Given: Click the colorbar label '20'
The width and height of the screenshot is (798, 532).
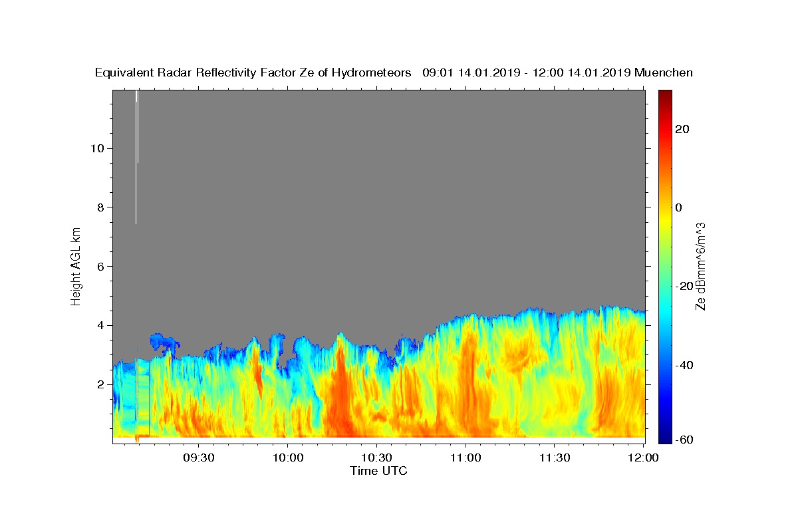Looking at the screenshot, I should pyautogui.click(x=682, y=129).
